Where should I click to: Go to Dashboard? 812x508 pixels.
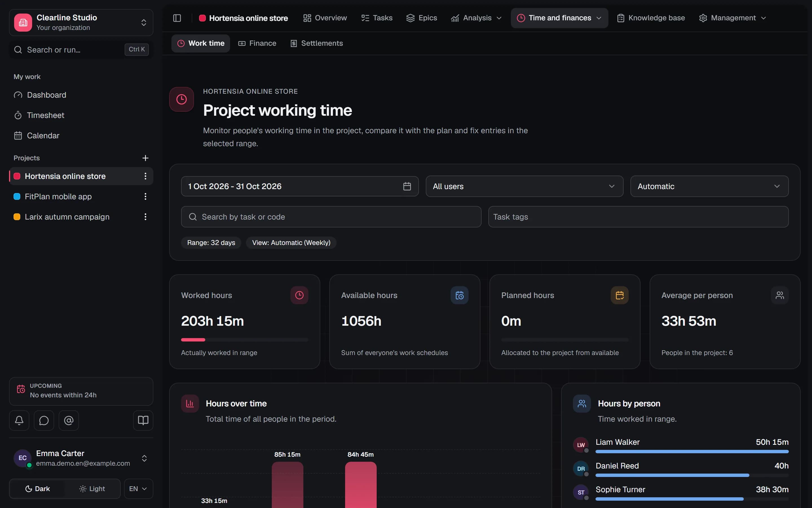click(x=81, y=95)
